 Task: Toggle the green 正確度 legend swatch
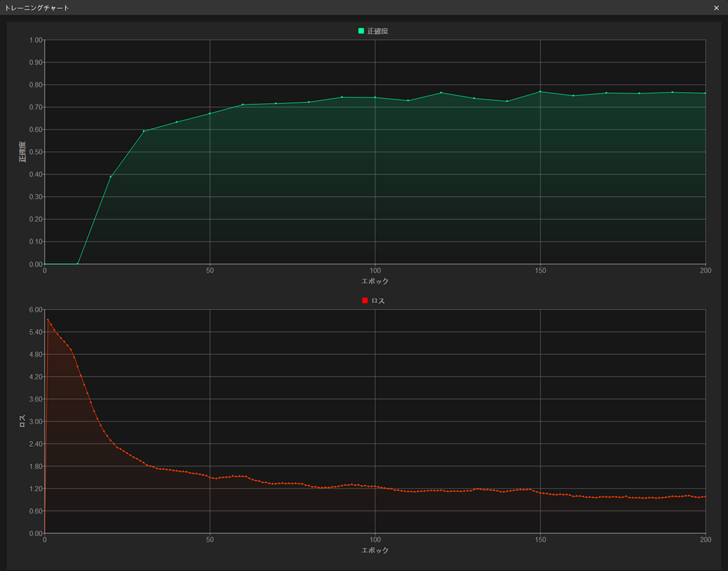point(361,31)
